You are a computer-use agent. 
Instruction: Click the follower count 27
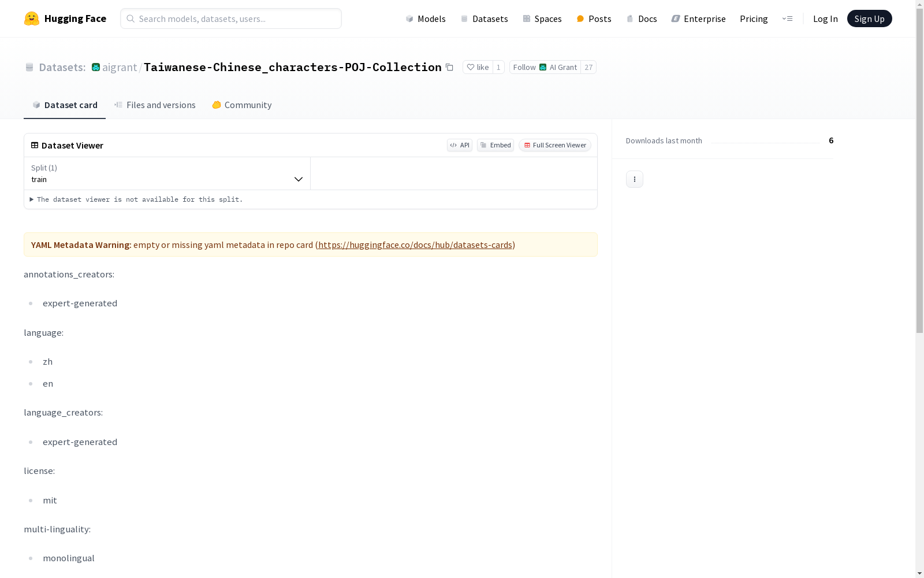coord(588,67)
